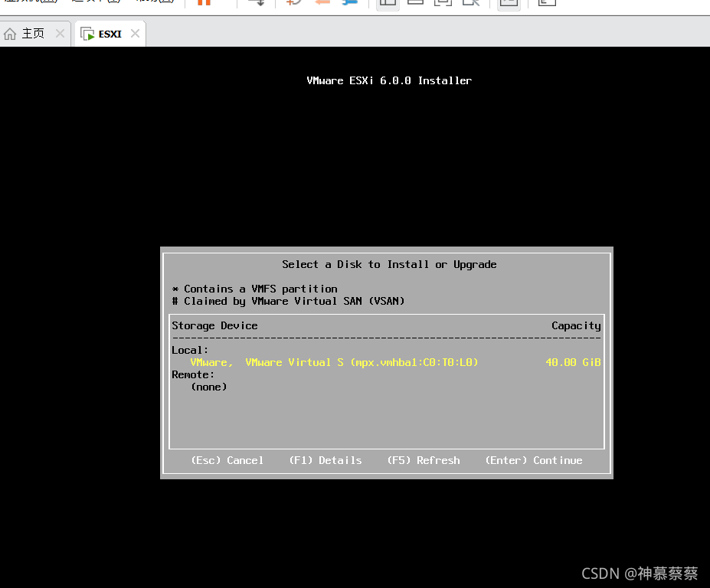
Task: Click 'Claimed by VMware Virtual SAN (VSAN)' line
Action: pyautogui.click(x=289, y=302)
